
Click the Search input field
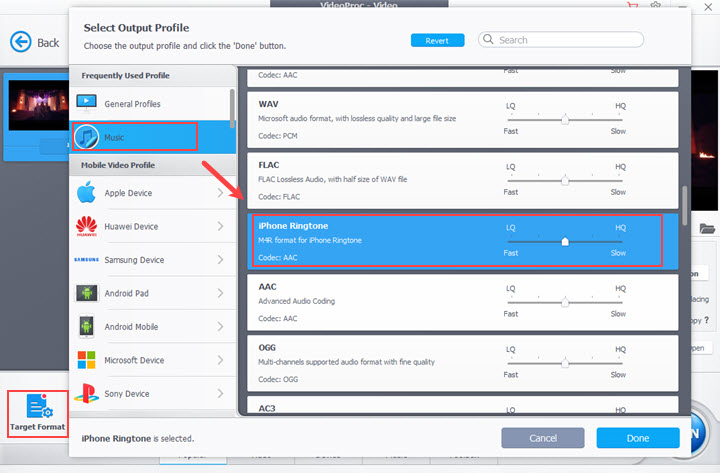[x=561, y=40]
